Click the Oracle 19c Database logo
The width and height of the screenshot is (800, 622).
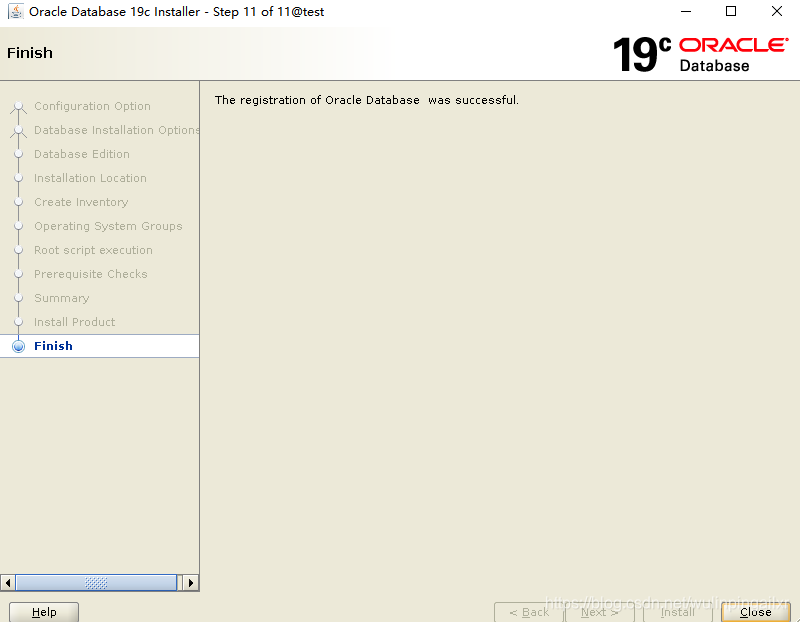point(701,54)
